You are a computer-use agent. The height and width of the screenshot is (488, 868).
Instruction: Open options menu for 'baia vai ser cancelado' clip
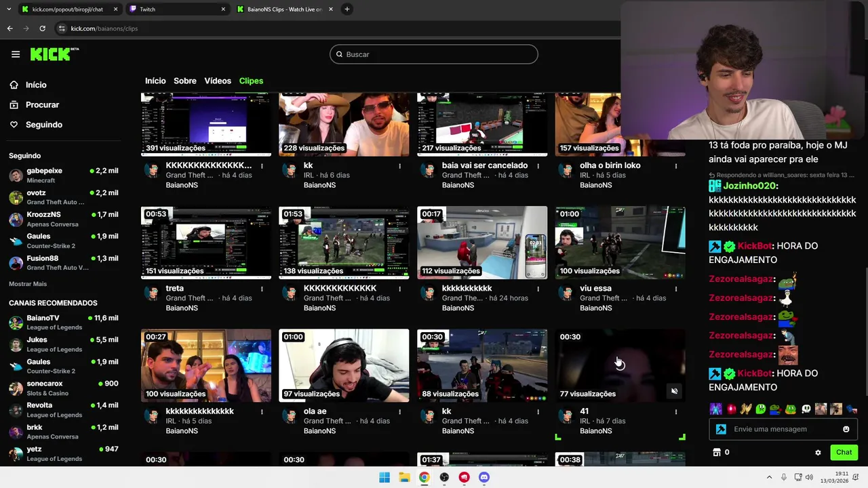coord(538,166)
